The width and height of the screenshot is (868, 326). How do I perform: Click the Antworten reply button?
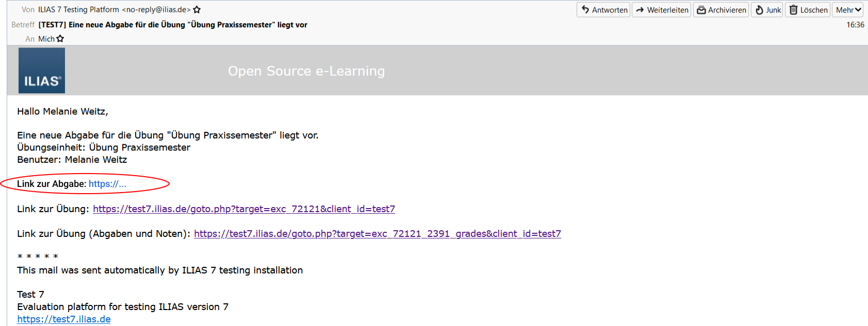click(x=603, y=10)
